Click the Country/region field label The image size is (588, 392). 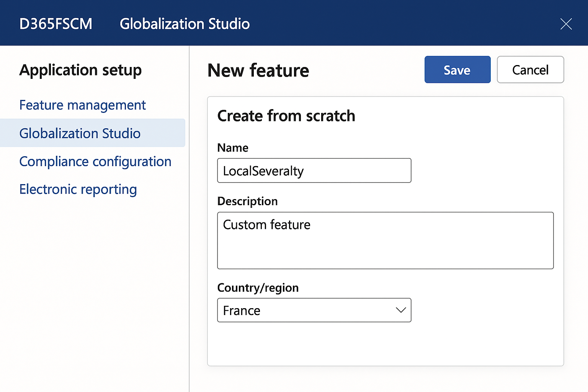coord(258,288)
